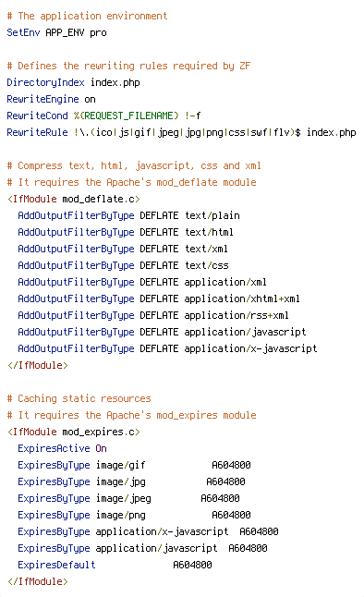This screenshot has width=364, height=597.
Task: Click the DEFLATE application/xml line
Action: (x=142, y=282)
